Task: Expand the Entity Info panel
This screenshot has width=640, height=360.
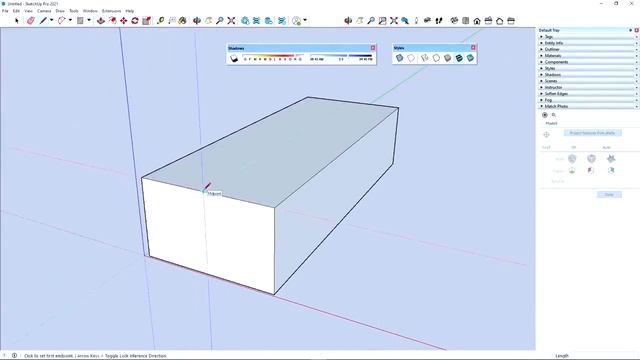Action: point(588,43)
